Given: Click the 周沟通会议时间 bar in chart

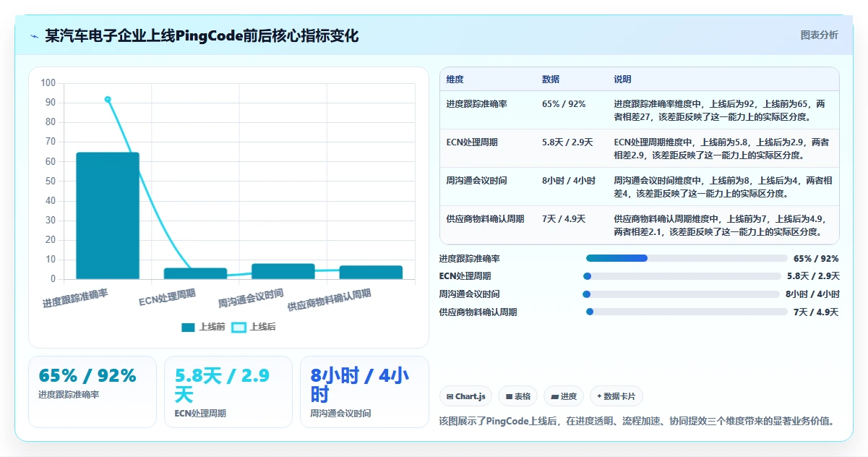Looking at the screenshot, I should [x=283, y=271].
